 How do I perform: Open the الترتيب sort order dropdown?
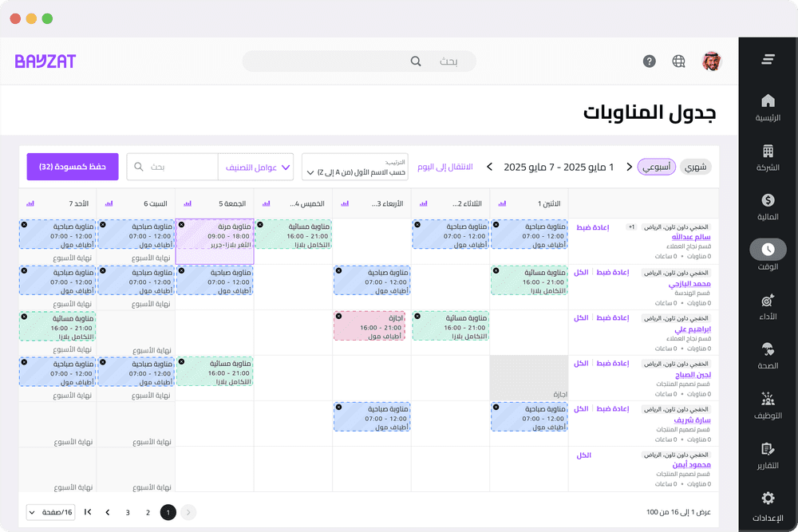click(354, 167)
